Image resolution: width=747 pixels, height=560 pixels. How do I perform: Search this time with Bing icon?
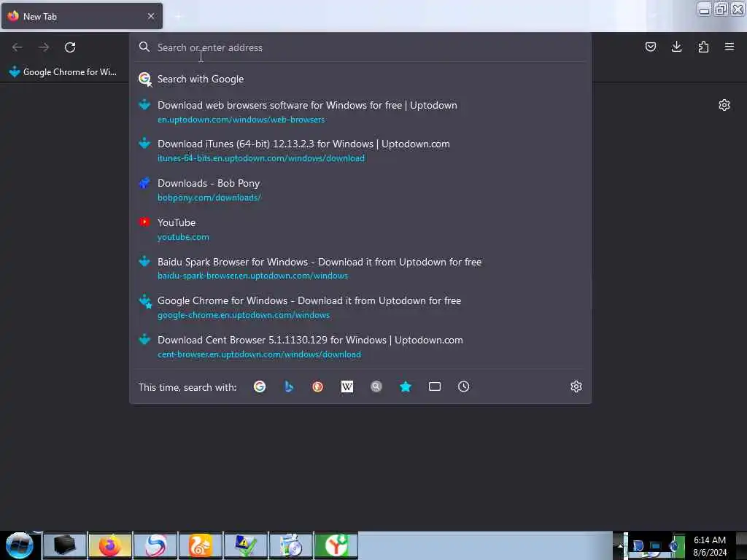(x=289, y=386)
